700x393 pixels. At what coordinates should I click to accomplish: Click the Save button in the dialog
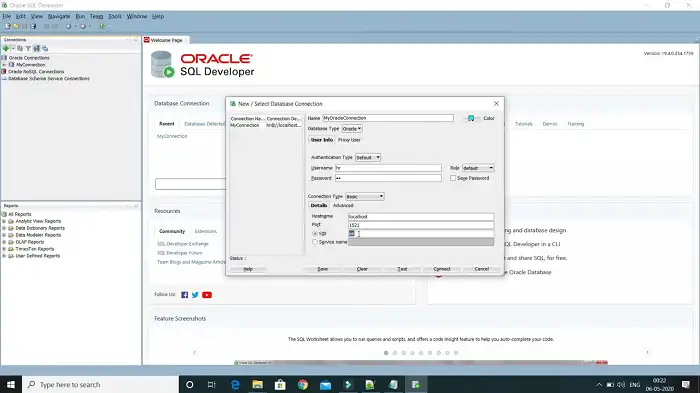[x=322, y=269]
